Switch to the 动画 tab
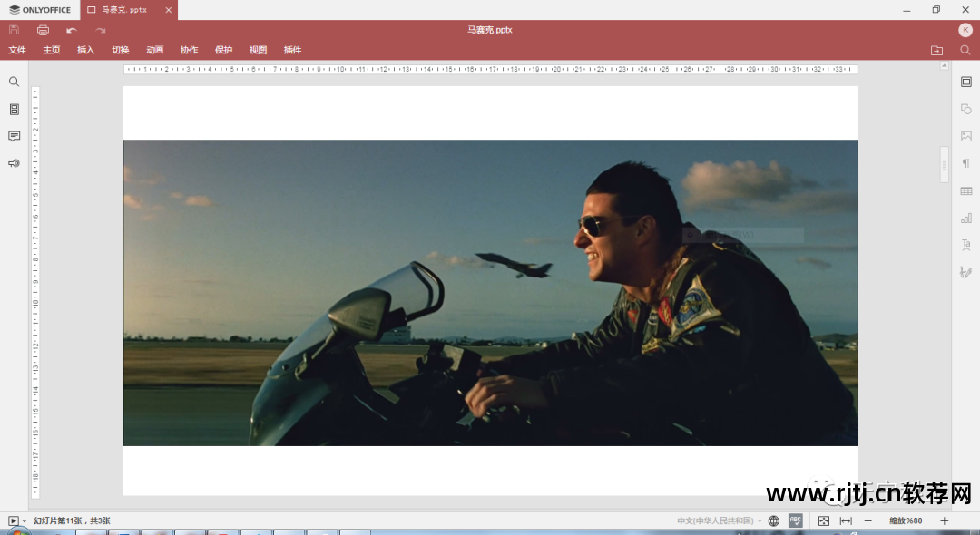The image size is (980, 535). click(154, 50)
